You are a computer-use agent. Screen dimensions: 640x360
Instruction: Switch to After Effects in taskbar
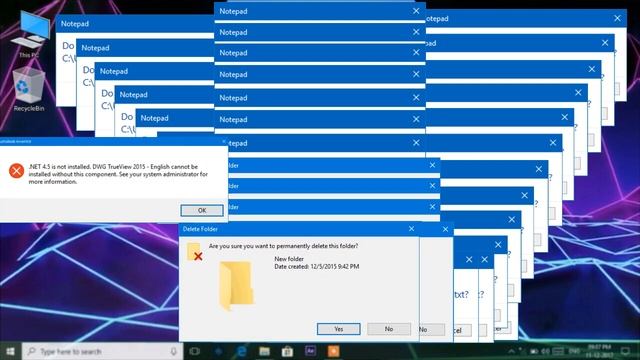coord(310,351)
